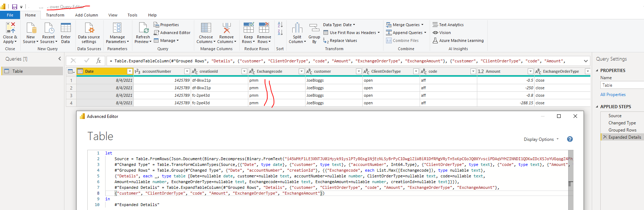Click the Vision AI insight
This screenshot has height=210, width=644.
[x=441, y=33]
